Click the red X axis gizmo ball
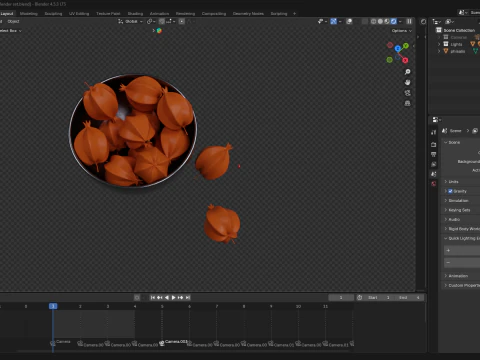The width and height of the screenshot is (480, 360). click(x=405, y=60)
